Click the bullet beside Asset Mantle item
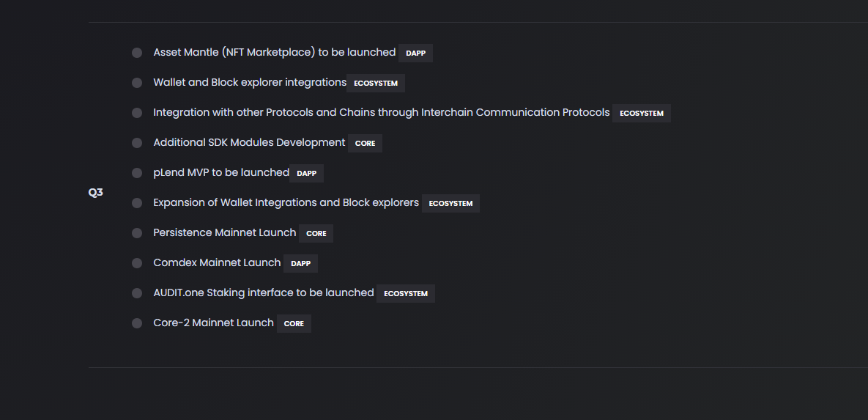The image size is (868, 420). tap(137, 53)
